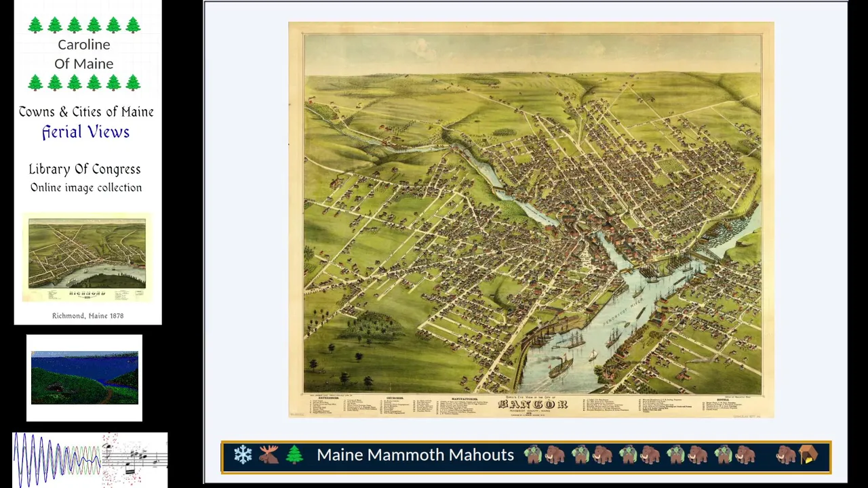Screen dimensions: 868x488
Task: Click the 'Library Of Congress' text
Action: 85,169
